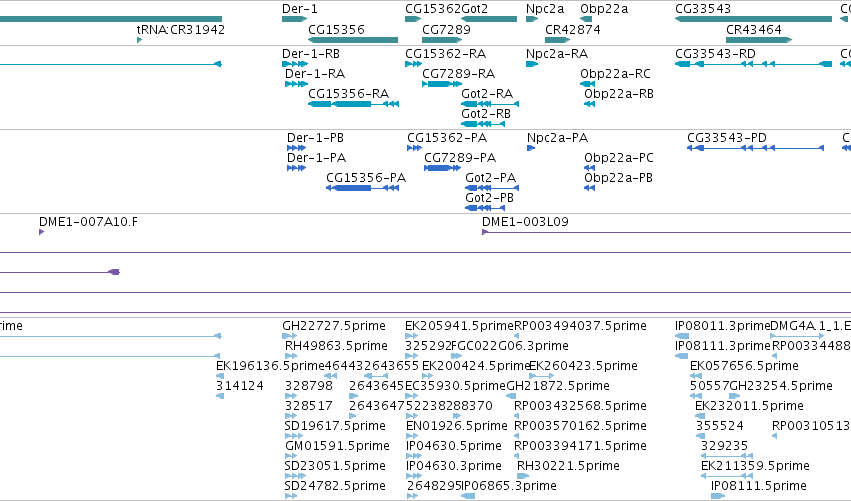Click the Got2-RA transcript
851x501 pixels.
point(490,104)
